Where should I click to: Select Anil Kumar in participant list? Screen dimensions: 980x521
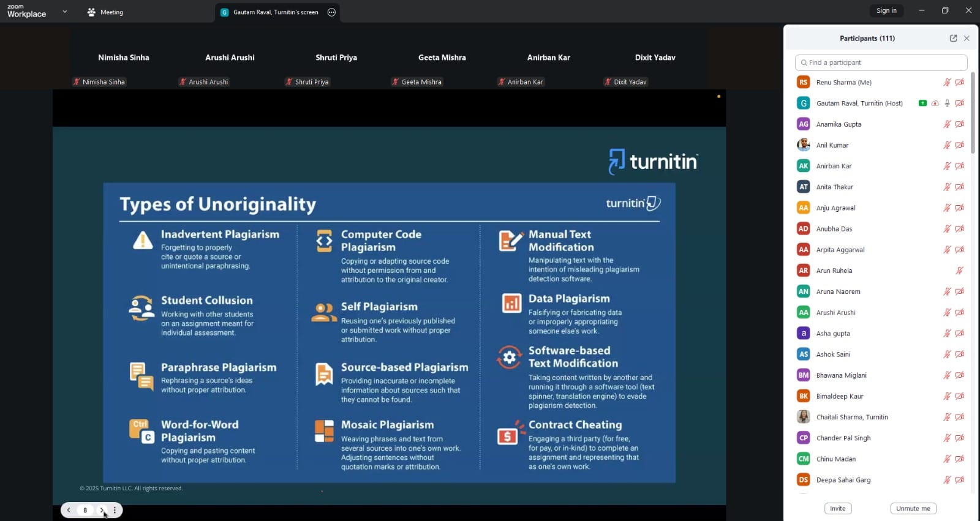click(x=832, y=145)
